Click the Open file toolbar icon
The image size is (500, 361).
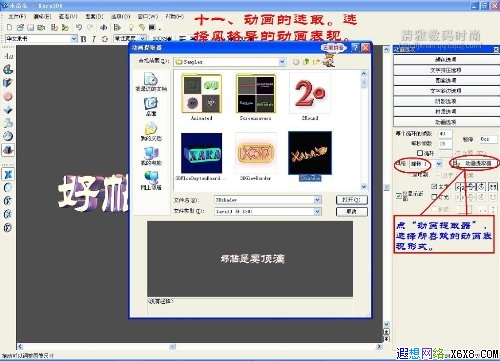(20, 27)
